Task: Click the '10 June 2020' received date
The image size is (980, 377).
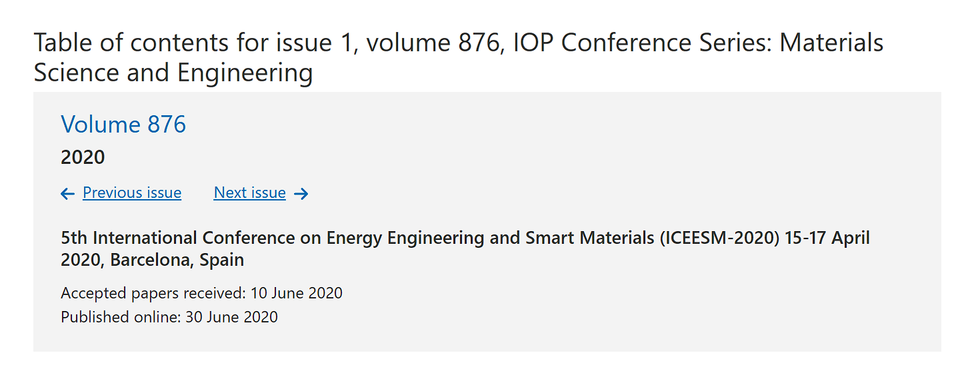Action: coord(297,293)
